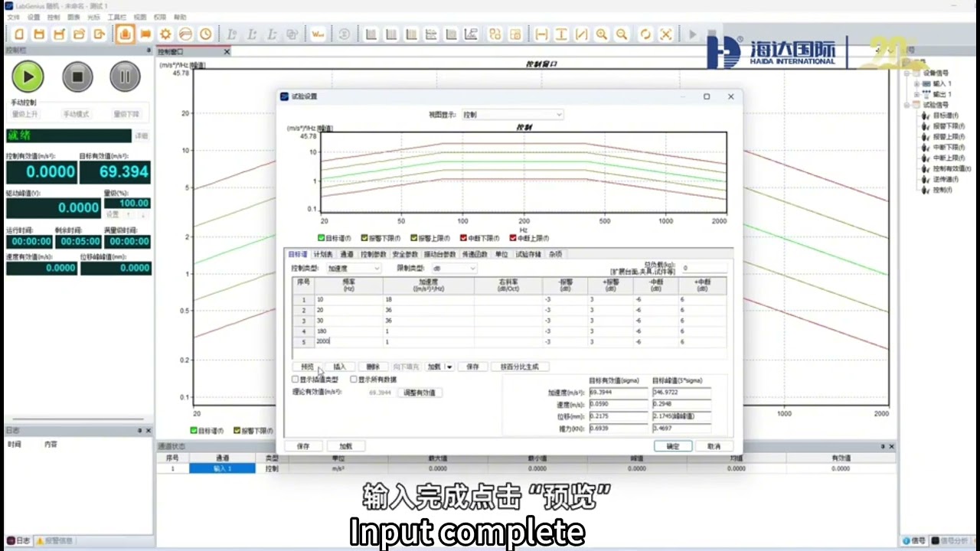Click the 总负载 input field
Image resolution: width=980 pixels, height=551 pixels.
pyautogui.click(x=704, y=269)
